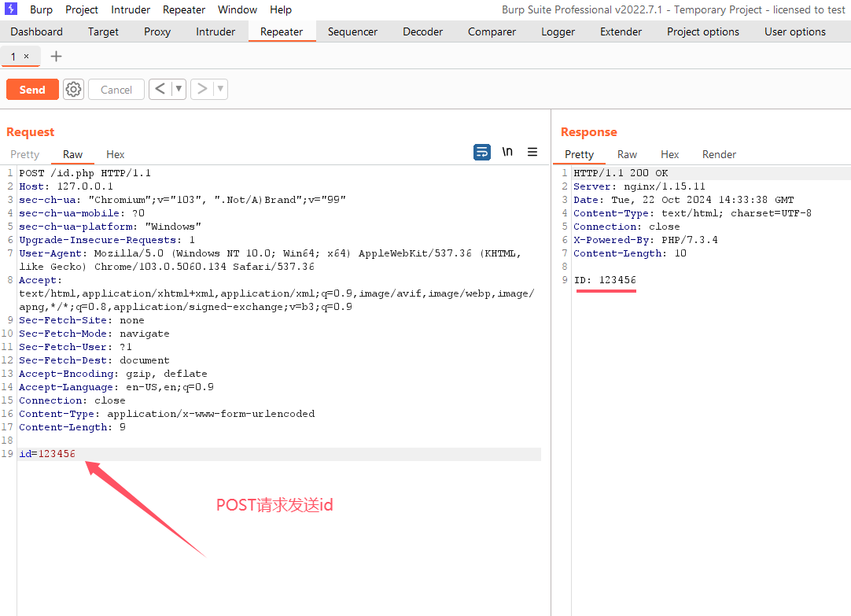
Task: Click the Content-Length: 9 request header
Action: click(72, 427)
